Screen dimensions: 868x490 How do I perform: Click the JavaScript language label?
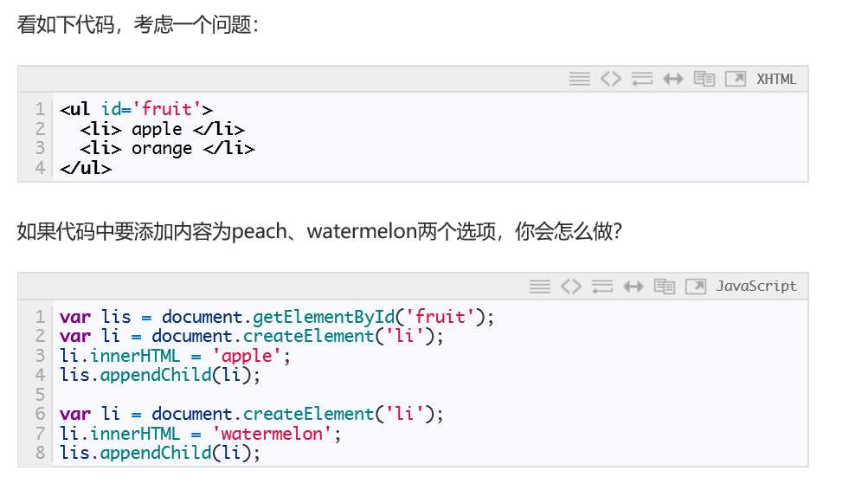click(756, 287)
